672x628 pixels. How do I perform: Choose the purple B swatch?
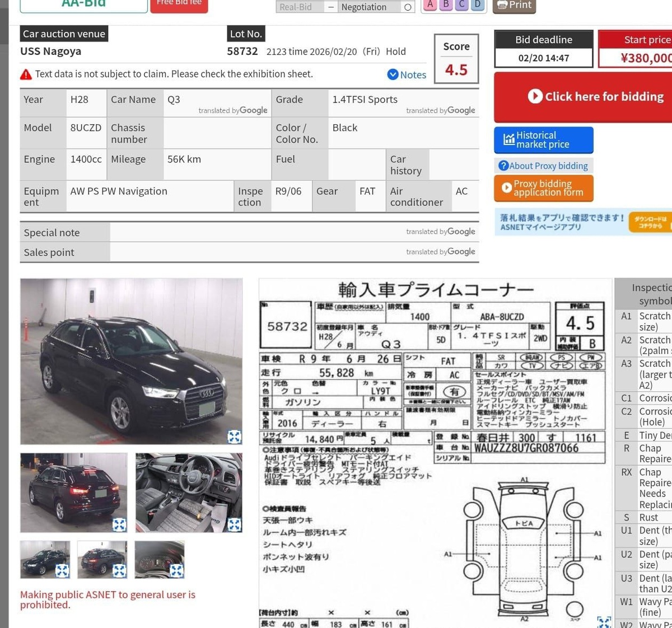point(446,4)
